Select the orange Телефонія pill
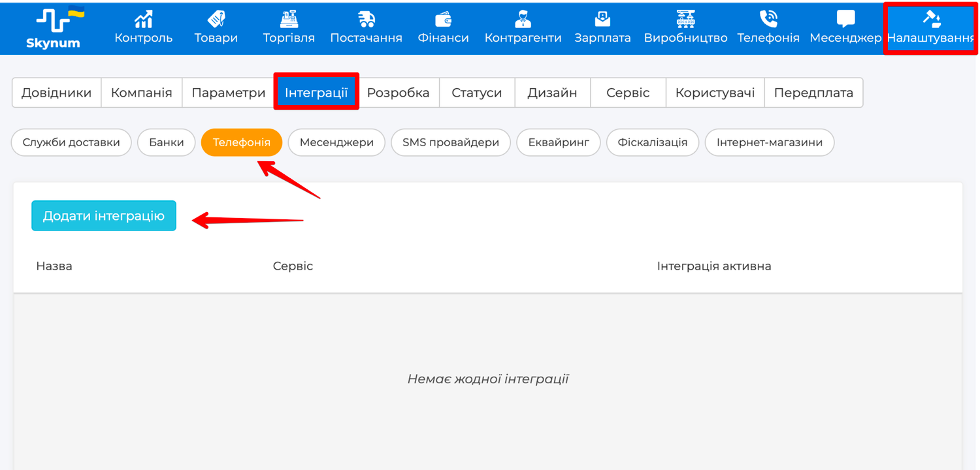 [242, 142]
